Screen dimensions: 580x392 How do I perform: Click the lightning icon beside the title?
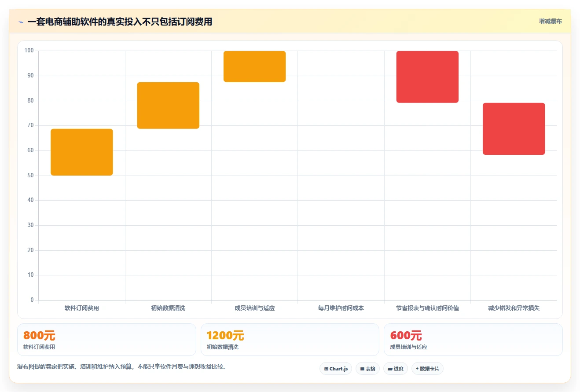pyautogui.click(x=21, y=22)
